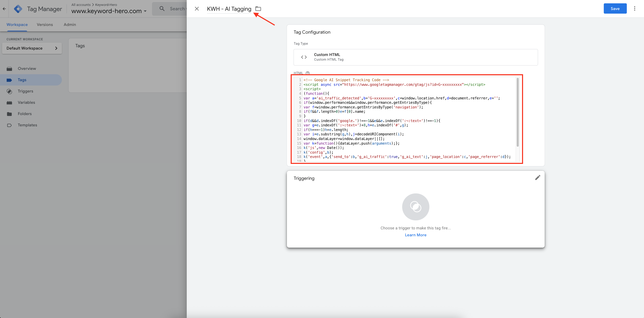Click the HTML editor vertical scrollbar
Screen dimensions: 644x318
point(518,112)
